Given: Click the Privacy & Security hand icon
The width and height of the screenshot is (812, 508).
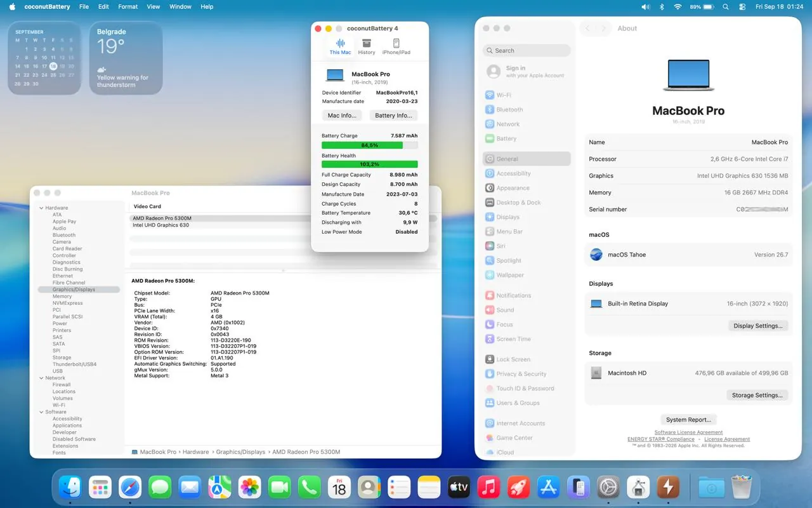Looking at the screenshot, I should 490,374.
